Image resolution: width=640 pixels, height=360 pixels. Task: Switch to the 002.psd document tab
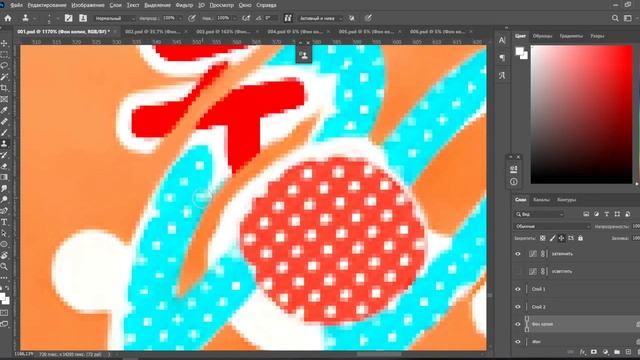pyautogui.click(x=152, y=31)
